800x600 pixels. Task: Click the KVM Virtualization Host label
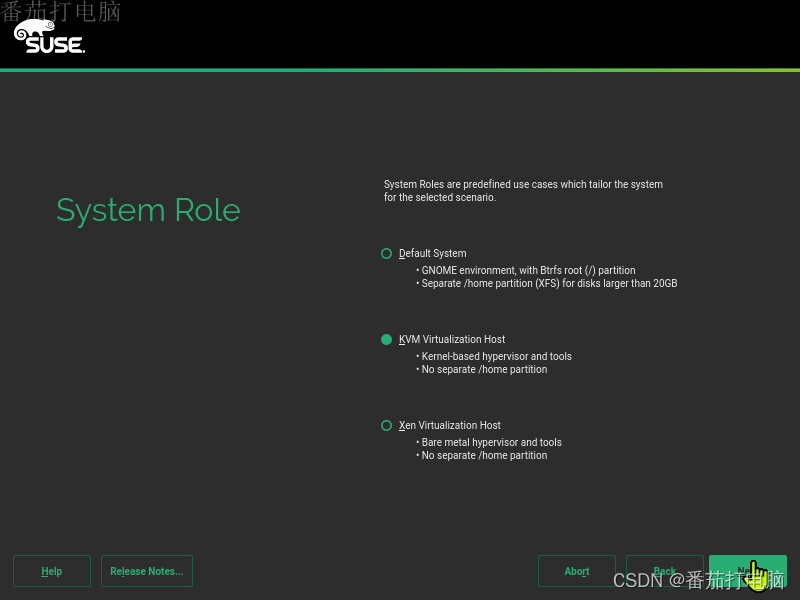point(452,339)
